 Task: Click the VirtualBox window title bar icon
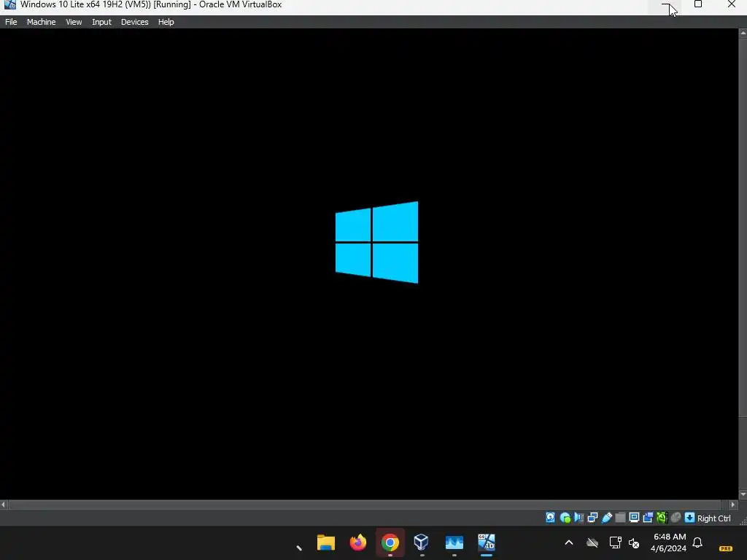[10, 4]
